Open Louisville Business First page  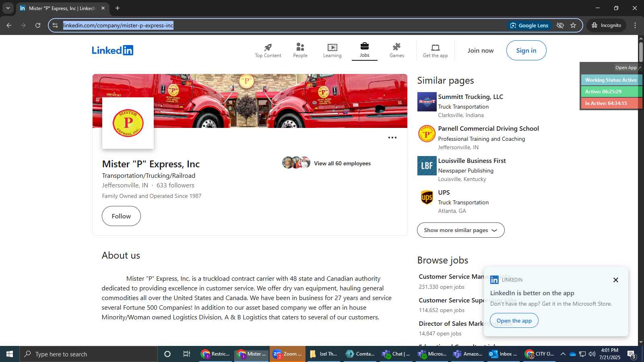(x=472, y=161)
